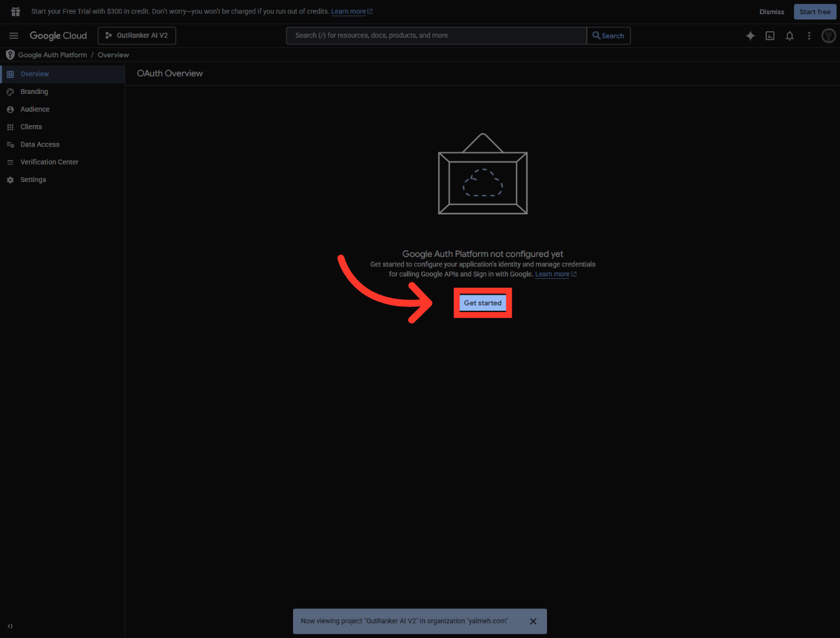Open the Gemini AI assistant sparkle icon
This screenshot has width=840, height=638.
pyautogui.click(x=750, y=35)
